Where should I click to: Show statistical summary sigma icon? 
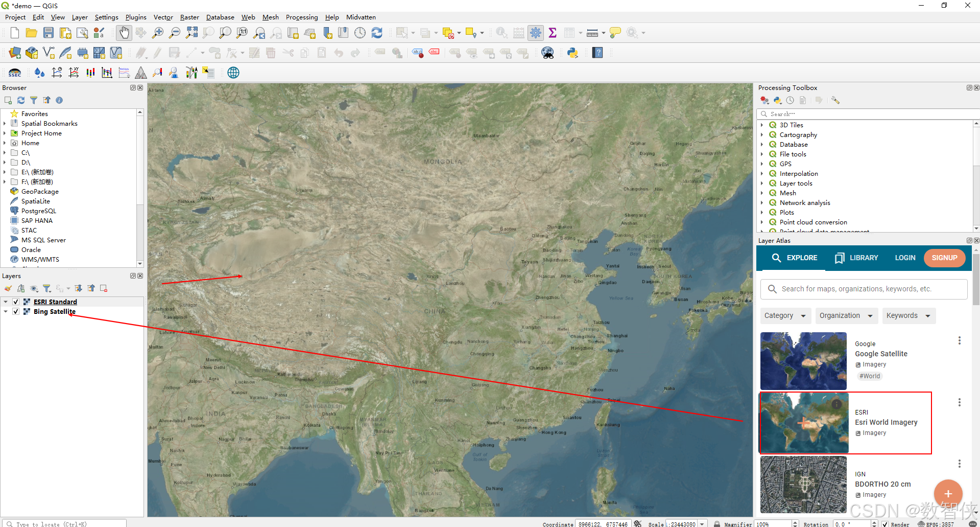553,33
